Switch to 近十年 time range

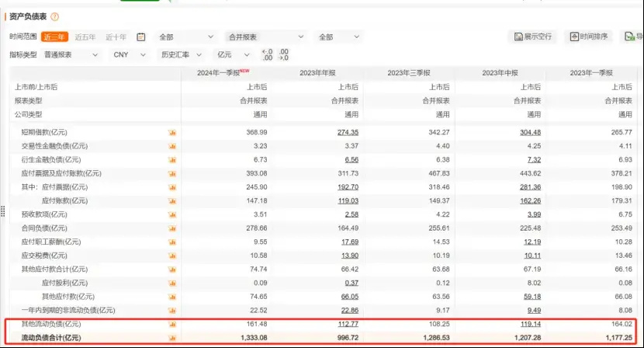point(116,37)
